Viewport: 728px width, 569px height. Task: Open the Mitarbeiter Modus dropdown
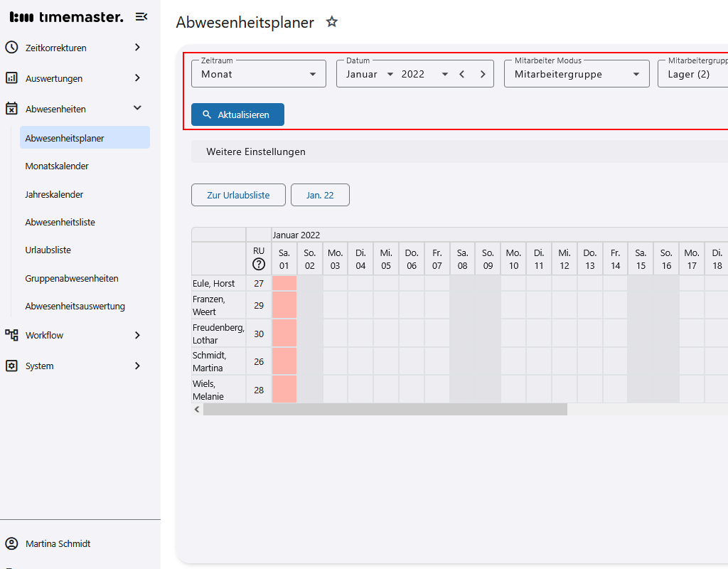point(577,74)
